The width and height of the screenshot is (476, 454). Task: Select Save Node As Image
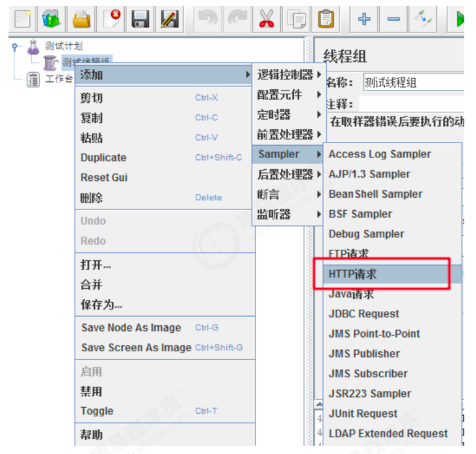coord(131,328)
